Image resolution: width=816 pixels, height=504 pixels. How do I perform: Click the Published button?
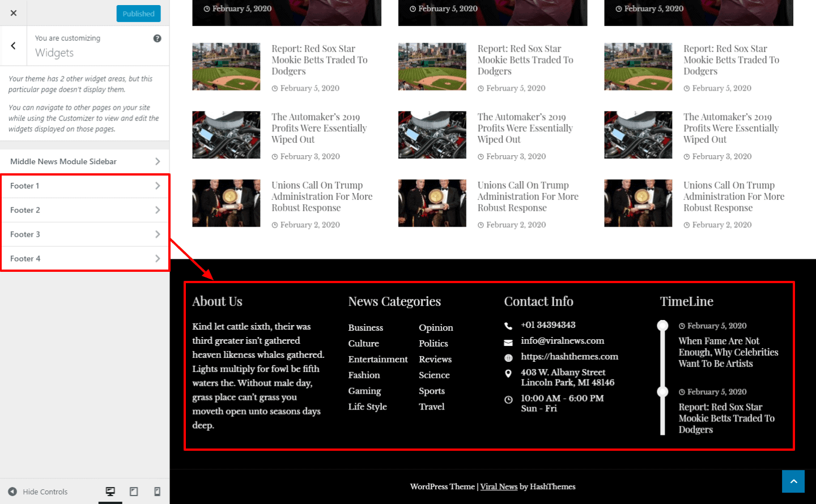138,14
